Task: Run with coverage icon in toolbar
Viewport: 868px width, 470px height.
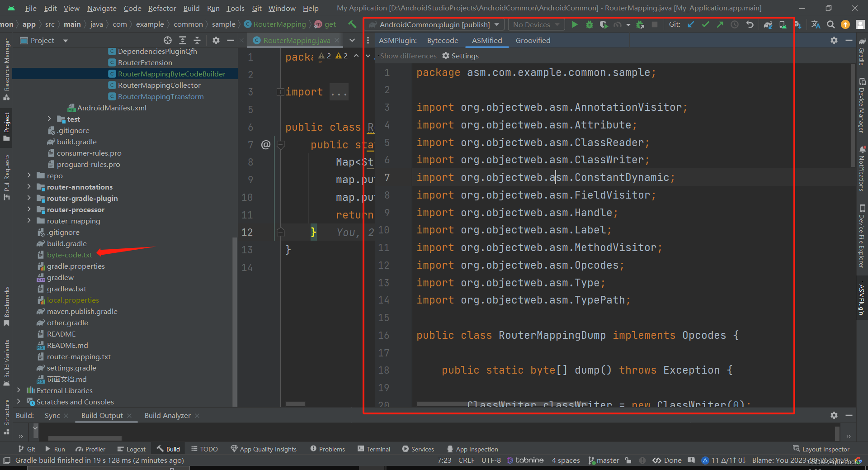Action: pos(604,24)
